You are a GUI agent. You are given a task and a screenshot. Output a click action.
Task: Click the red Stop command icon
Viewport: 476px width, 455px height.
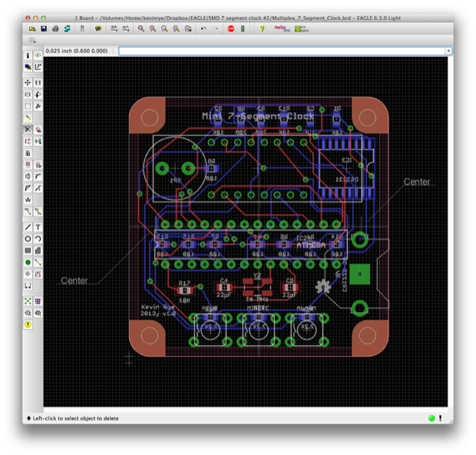[231, 29]
